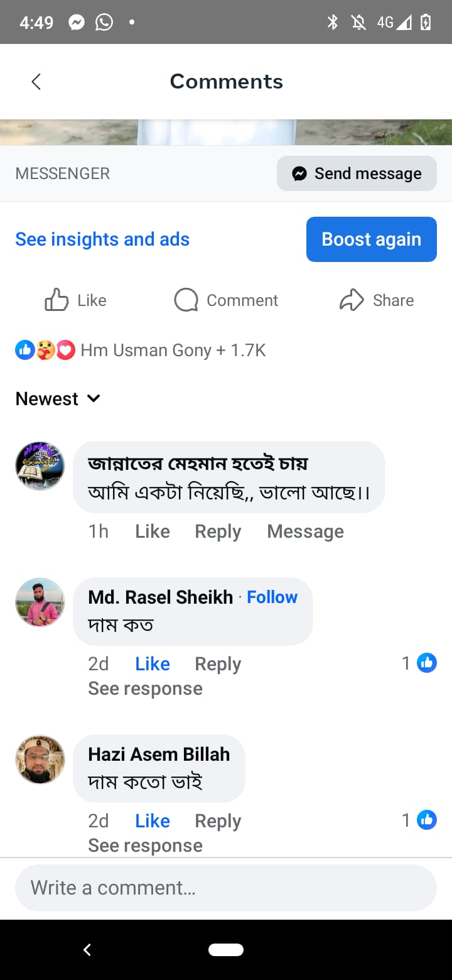
Task: Follow Md. Rasel Sheikh
Action: tap(272, 597)
